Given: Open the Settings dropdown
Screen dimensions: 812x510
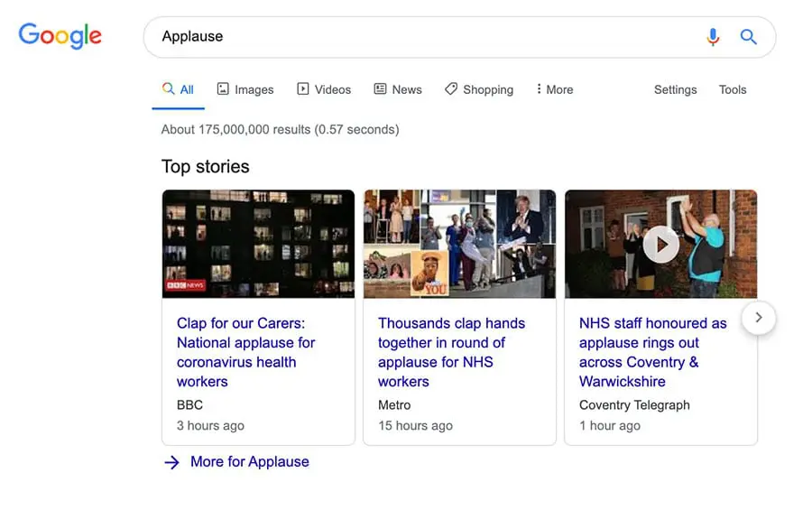Looking at the screenshot, I should [x=675, y=89].
